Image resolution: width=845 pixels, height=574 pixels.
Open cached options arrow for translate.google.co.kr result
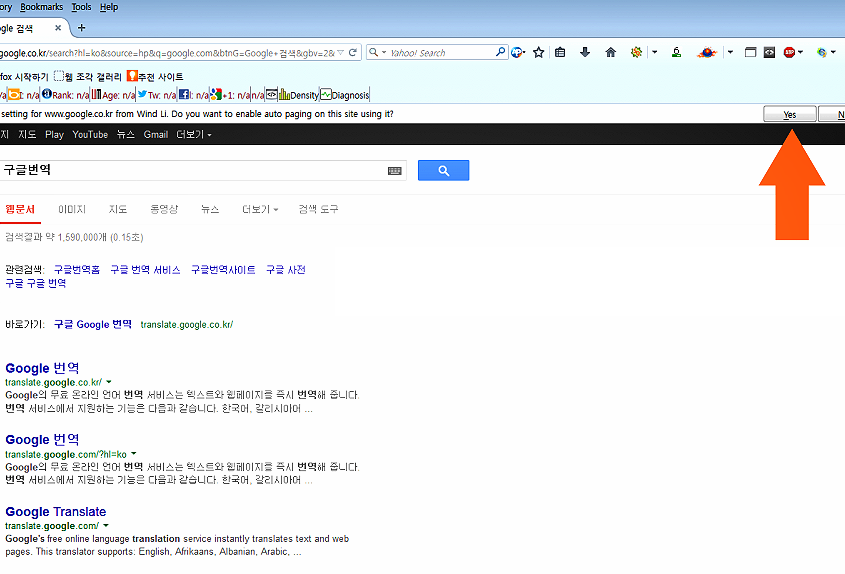pyautogui.click(x=109, y=382)
